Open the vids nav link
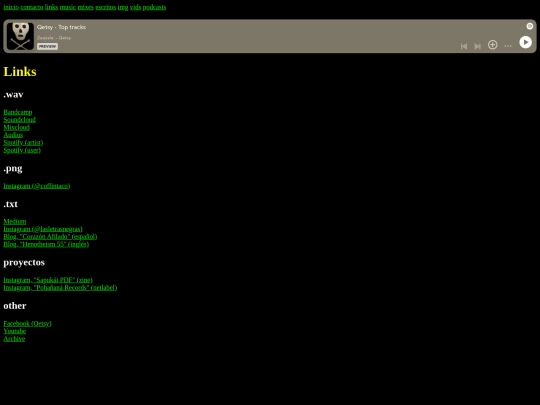Viewport: 540px width, 405px height. point(135,7)
